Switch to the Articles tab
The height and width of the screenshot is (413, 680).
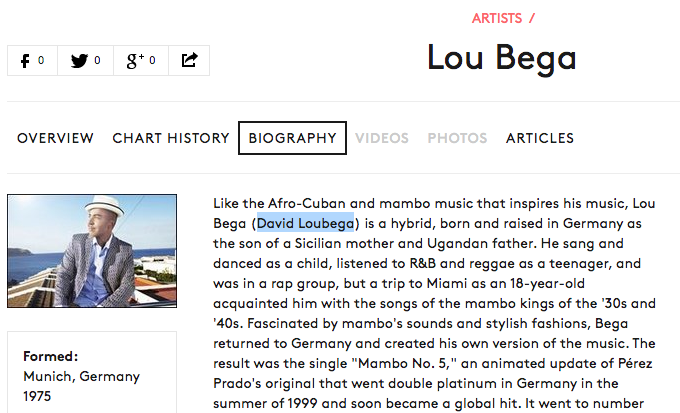pyautogui.click(x=540, y=138)
